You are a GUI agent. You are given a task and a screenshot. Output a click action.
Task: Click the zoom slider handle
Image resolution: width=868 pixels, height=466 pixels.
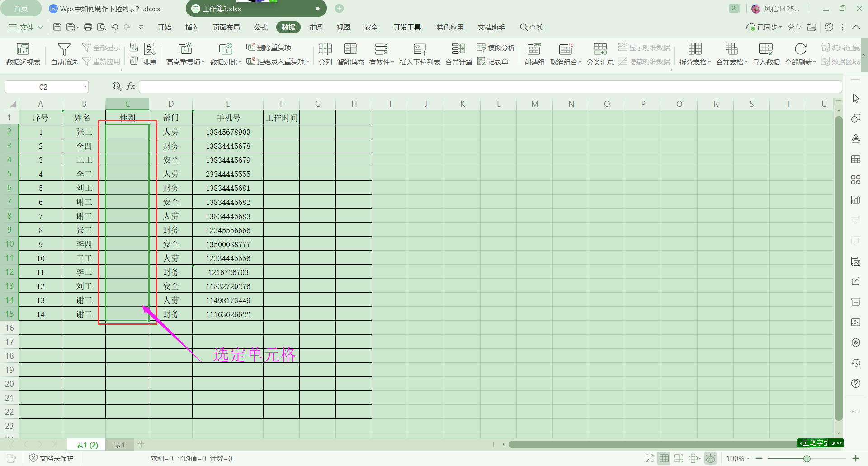click(807, 458)
